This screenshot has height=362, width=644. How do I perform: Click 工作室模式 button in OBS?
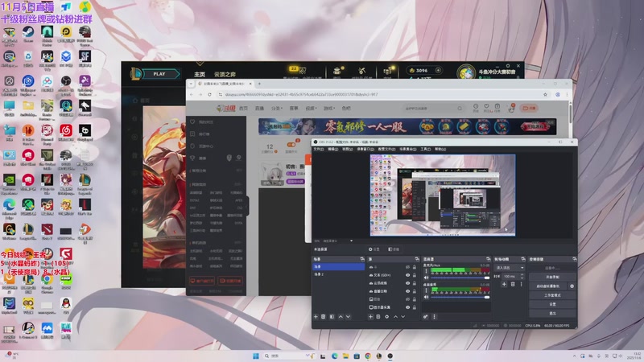tap(552, 295)
